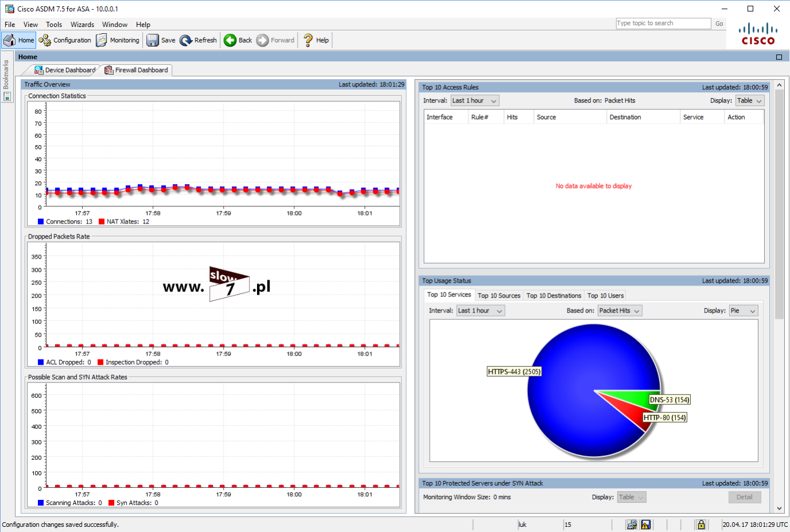Click the scrollbar up arrow
The height and width of the screenshot is (532, 790).
(x=779, y=85)
